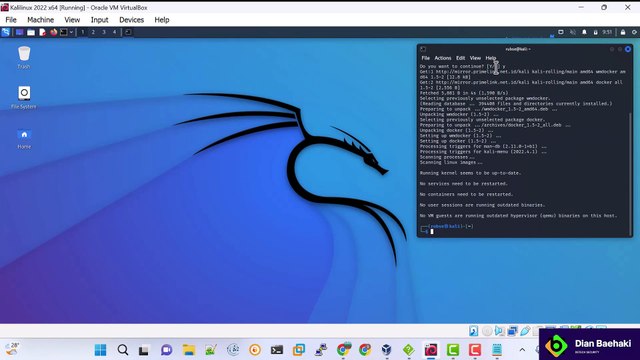Open the green C app taskbar icon
Viewport: 640px width, 360px height.
tap(453, 350)
